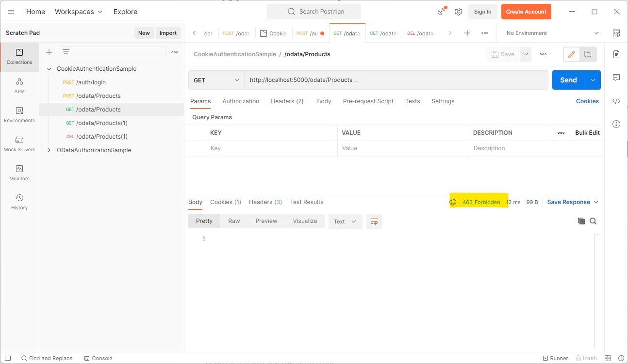628x364 pixels.
Task: Open query params column options ellipsis
Action: pos(561,133)
